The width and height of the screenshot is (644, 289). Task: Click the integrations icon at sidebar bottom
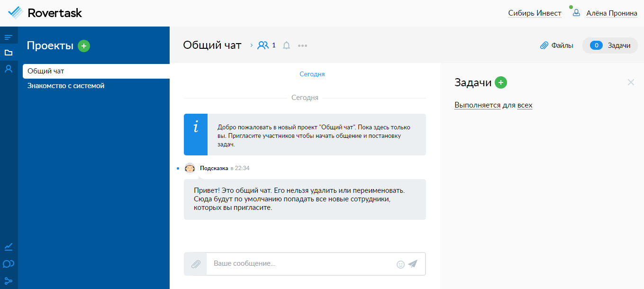click(9, 280)
